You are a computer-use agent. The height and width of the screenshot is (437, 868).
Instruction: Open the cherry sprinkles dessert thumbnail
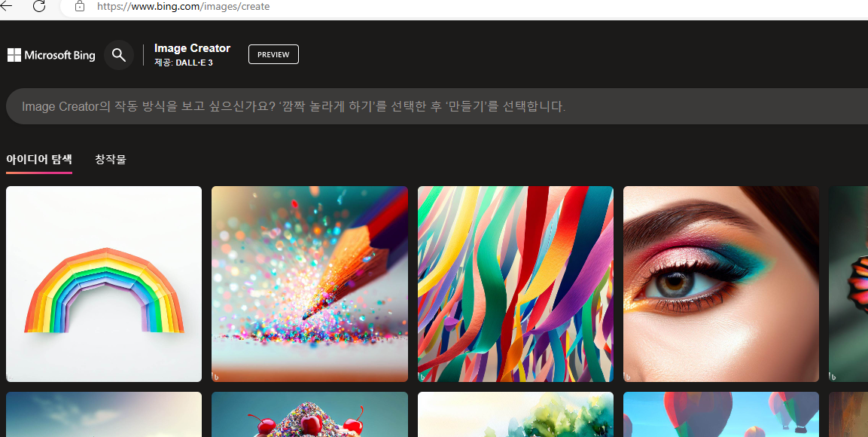coord(309,414)
